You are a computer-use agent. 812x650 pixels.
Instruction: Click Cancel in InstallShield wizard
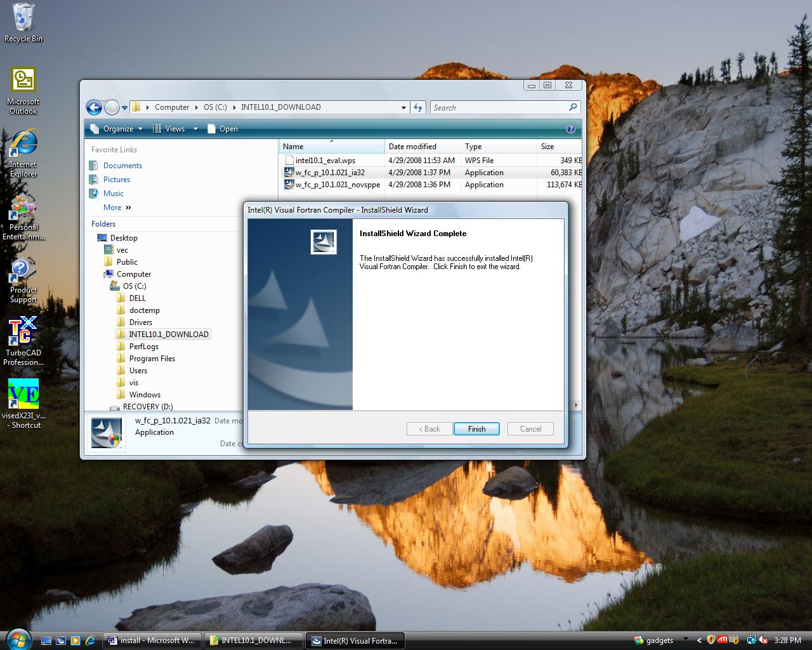coord(530,429)
